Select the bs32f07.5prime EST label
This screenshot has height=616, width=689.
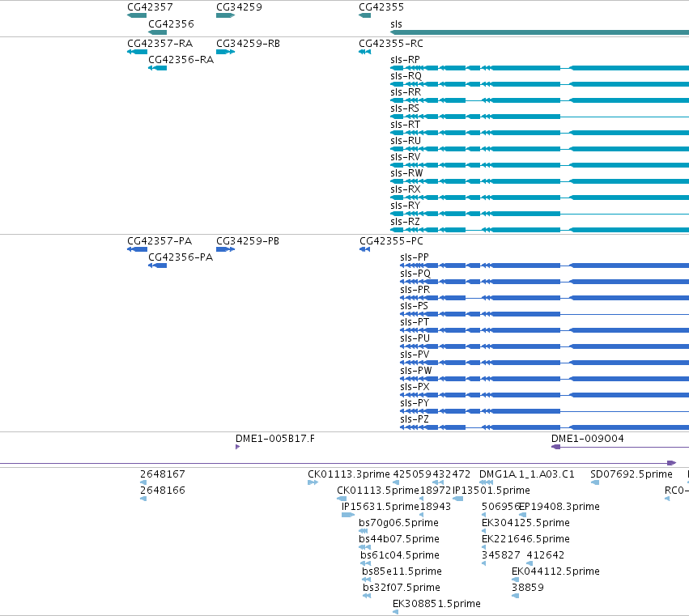pyautogui.click(x=402, y=588)
